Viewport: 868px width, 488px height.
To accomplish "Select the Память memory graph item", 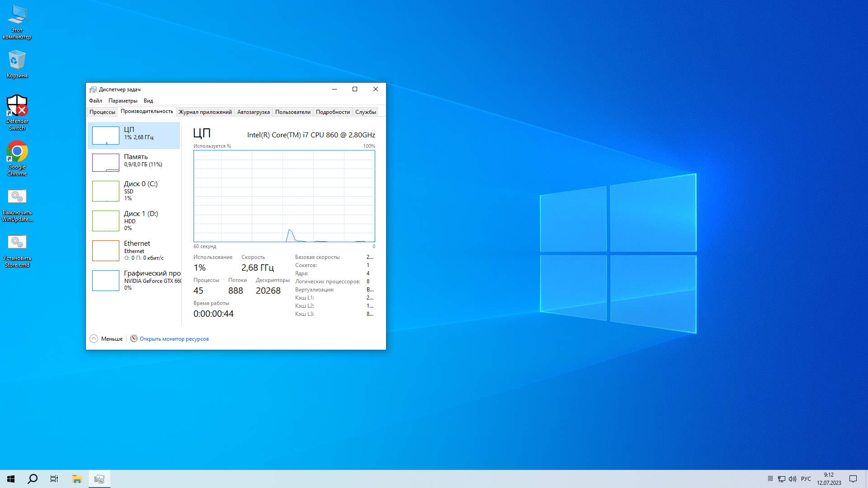I will (x=106, y=162).
